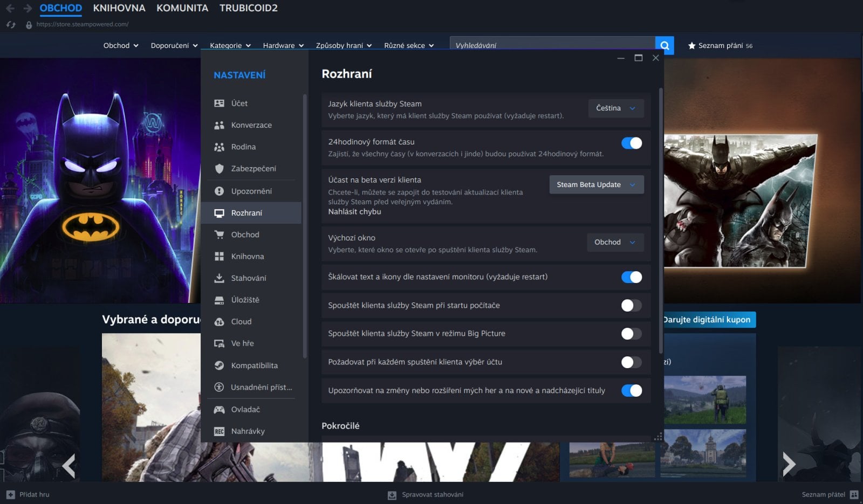Click the Knihovna grid icon
This screenshot has height=504, width=863.
tap(219, 256)
